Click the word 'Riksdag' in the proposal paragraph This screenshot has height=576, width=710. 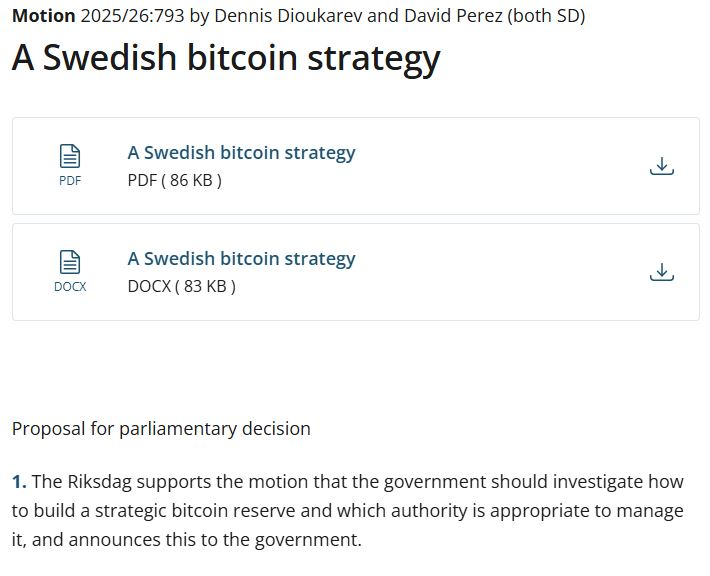pos(100,482)
